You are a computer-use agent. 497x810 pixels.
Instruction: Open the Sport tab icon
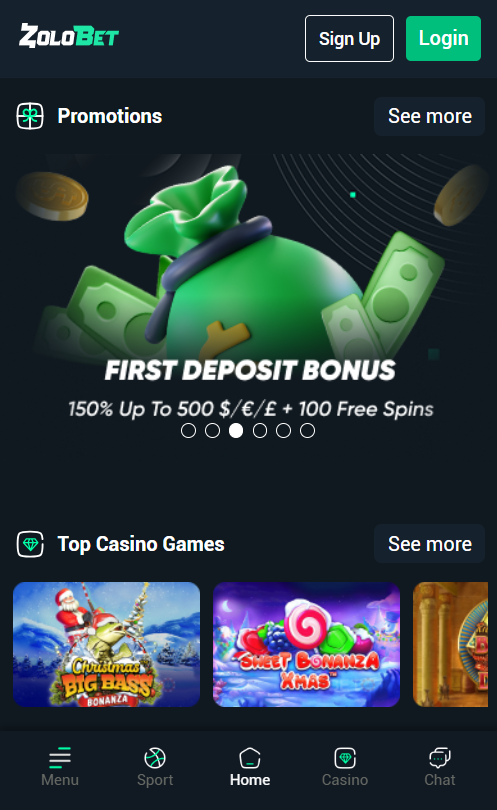pos(154,758)
